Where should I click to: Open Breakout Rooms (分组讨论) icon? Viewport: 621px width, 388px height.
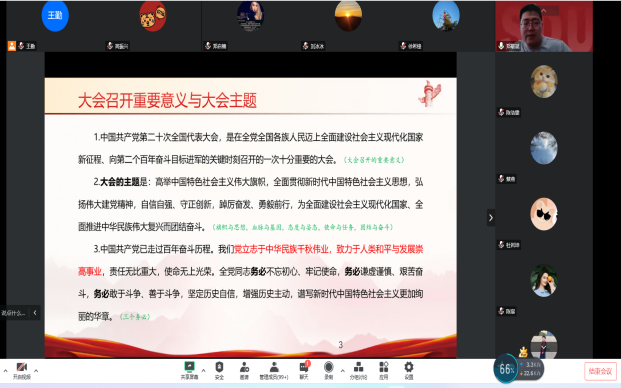pyautogui.click(x=358, y=371)
